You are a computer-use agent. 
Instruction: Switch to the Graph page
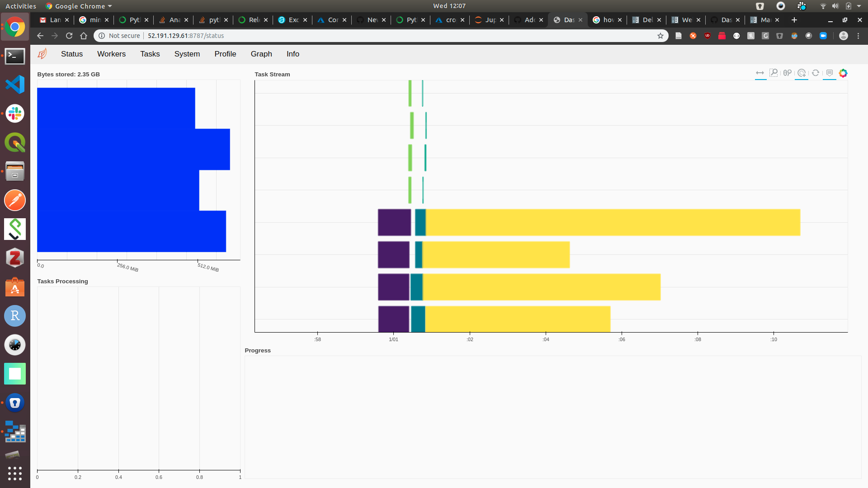pyautogui.click(x=261, y=54)
